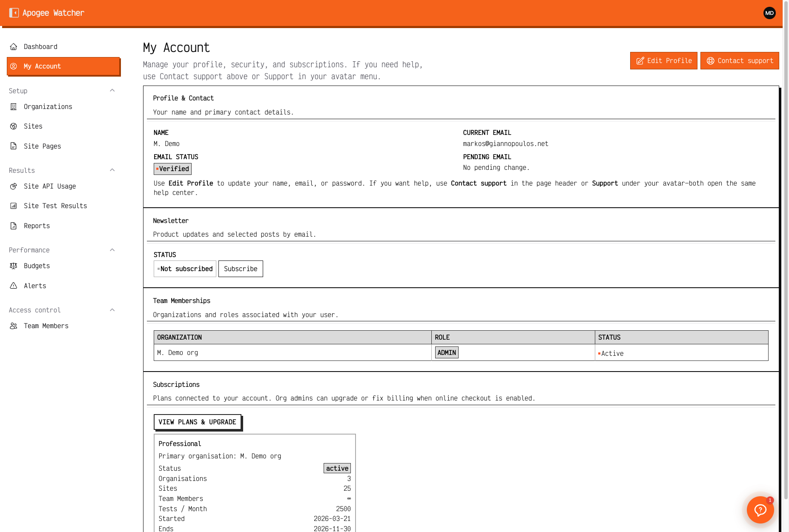Click the My Account user icon

[x=14, y=66]
